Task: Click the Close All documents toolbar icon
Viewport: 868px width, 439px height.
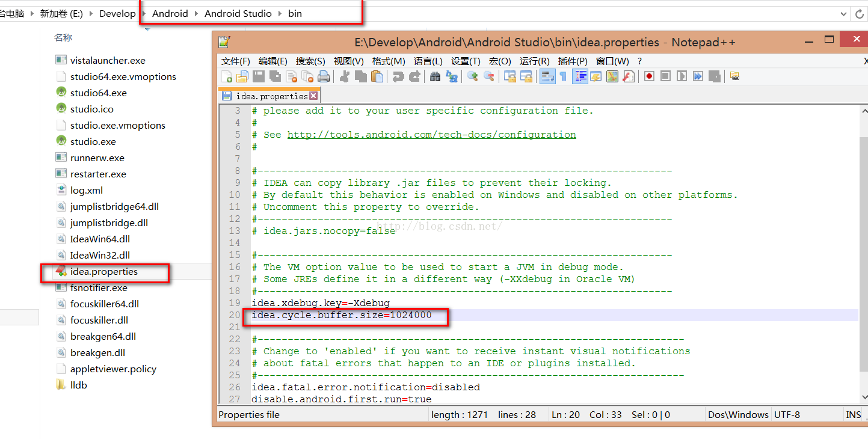Action: tap(307, 76)
